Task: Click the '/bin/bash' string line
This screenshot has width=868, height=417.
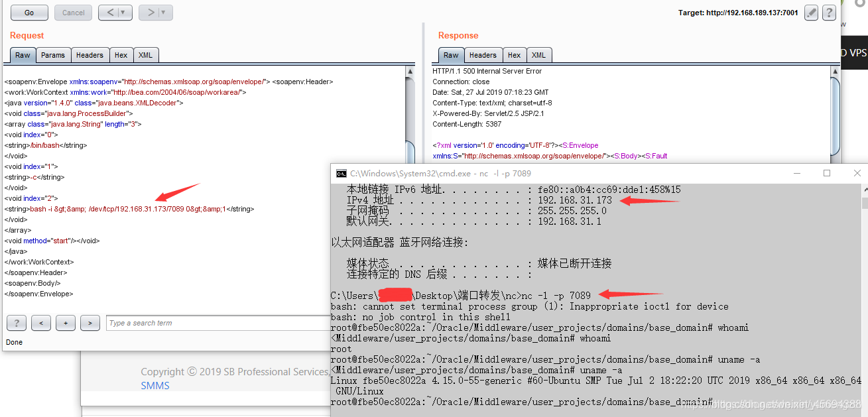Action: click(x=46, y=145)
